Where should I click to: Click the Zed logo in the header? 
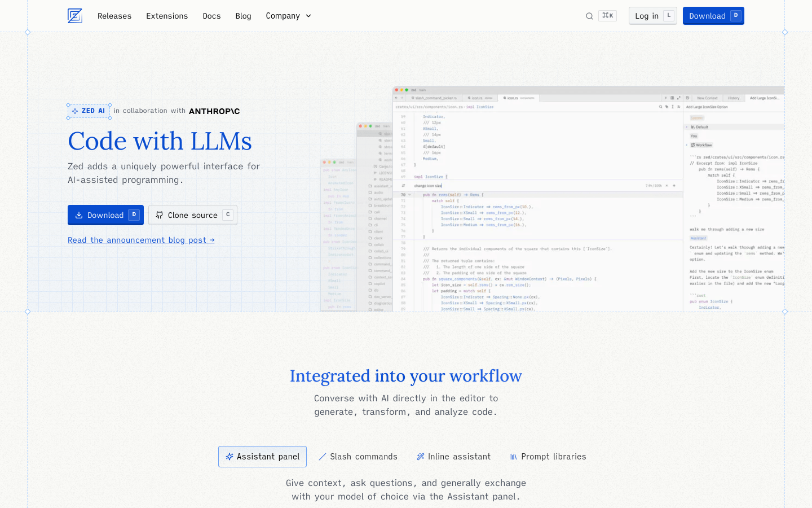pos(75,16)
